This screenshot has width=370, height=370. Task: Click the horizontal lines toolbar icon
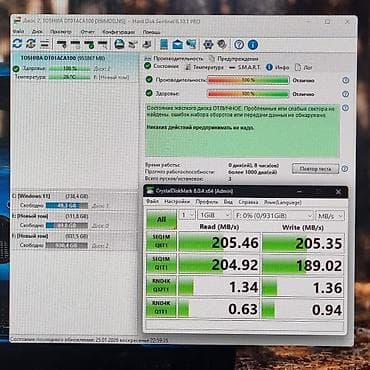(45, 44)
